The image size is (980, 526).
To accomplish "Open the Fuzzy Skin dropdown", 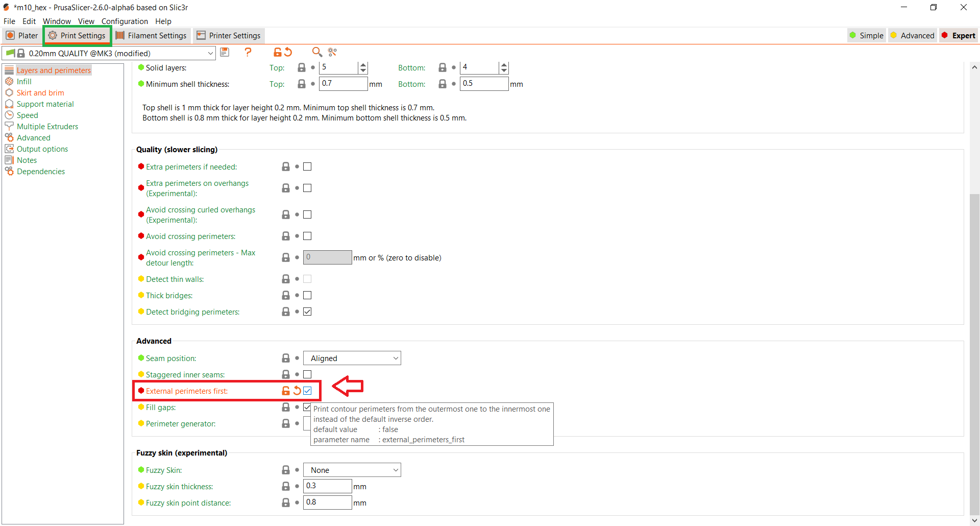I will click(352, 470).
